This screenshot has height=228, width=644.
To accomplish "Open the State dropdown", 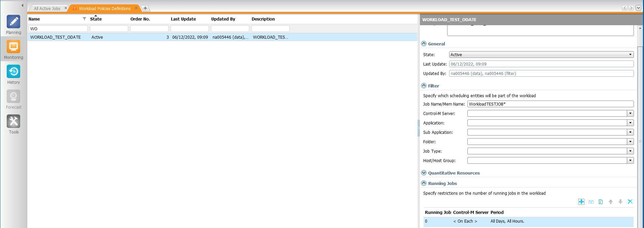I will tap(630, 54).
